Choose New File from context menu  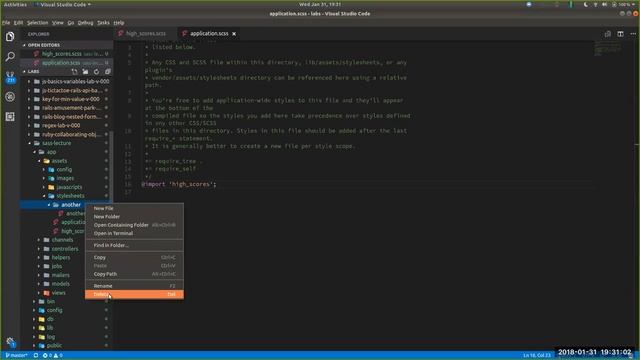click(x=134, y=208)
